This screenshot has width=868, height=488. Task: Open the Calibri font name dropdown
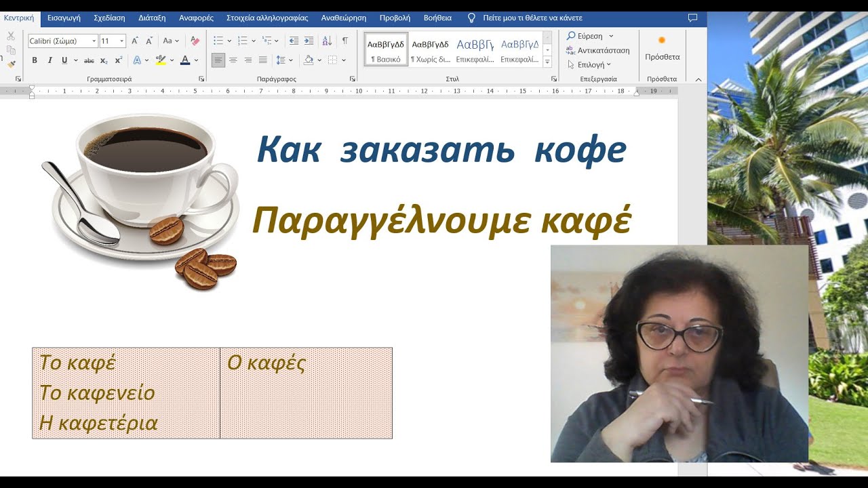pos(94,41)
